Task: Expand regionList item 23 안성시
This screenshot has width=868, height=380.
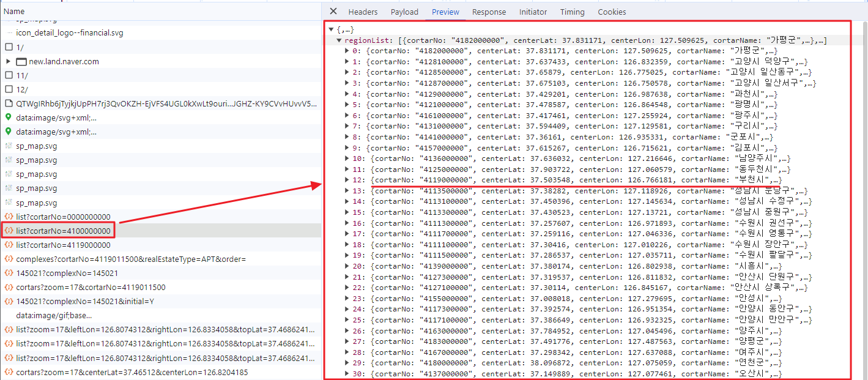Action: [x=347, y=299]
